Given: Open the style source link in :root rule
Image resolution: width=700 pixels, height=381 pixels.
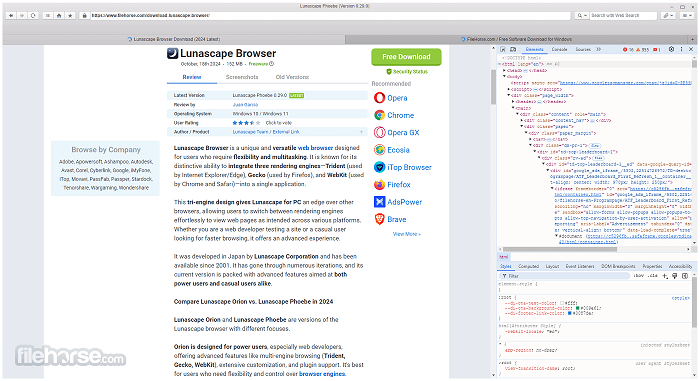Looking at the screenshot, I should (680, 298).
